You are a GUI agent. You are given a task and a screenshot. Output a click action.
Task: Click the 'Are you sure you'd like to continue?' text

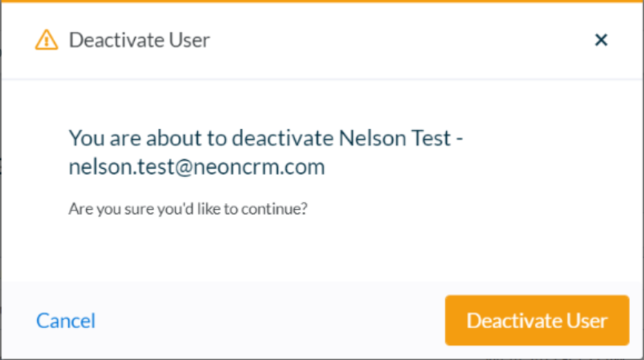[187, 209]
